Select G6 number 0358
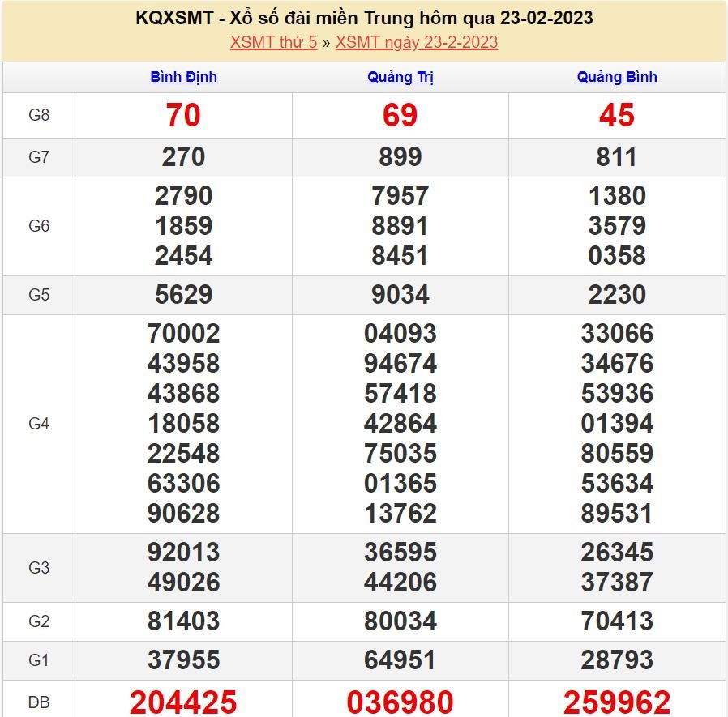728x717 pixels. pyautogui.click(x=617, y=256)
